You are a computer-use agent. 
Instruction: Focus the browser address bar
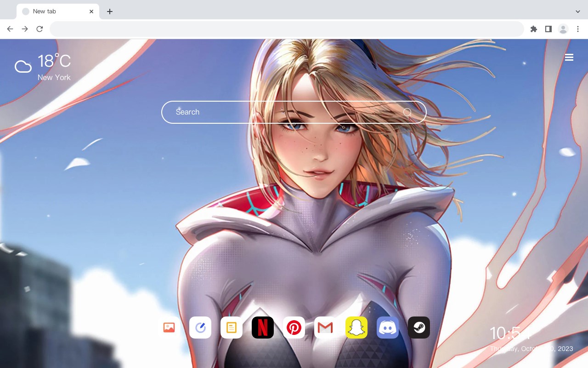287,29
